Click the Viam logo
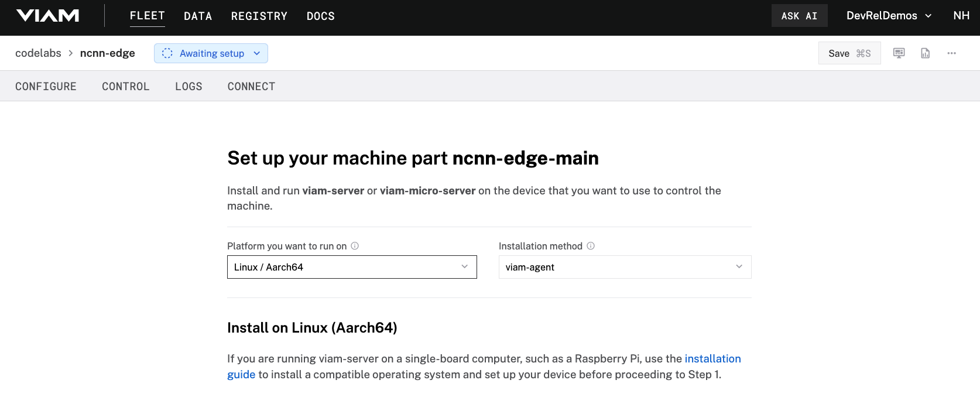The width and height of the screenshot is (980, 397). 48,16
